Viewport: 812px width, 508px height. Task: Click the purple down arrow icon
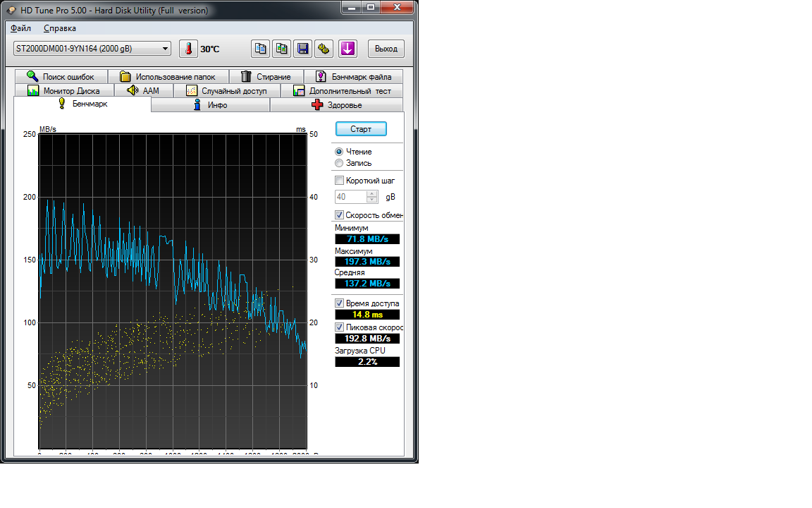[348, 49]
